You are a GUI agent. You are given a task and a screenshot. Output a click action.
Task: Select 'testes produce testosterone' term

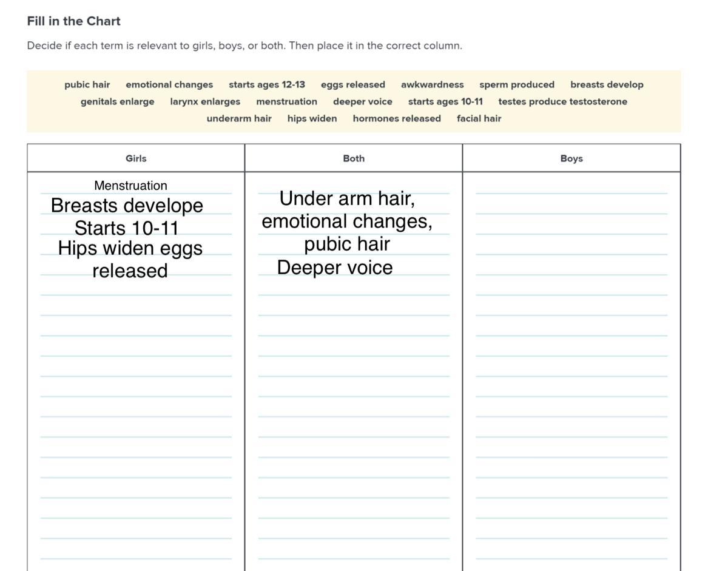563,101
